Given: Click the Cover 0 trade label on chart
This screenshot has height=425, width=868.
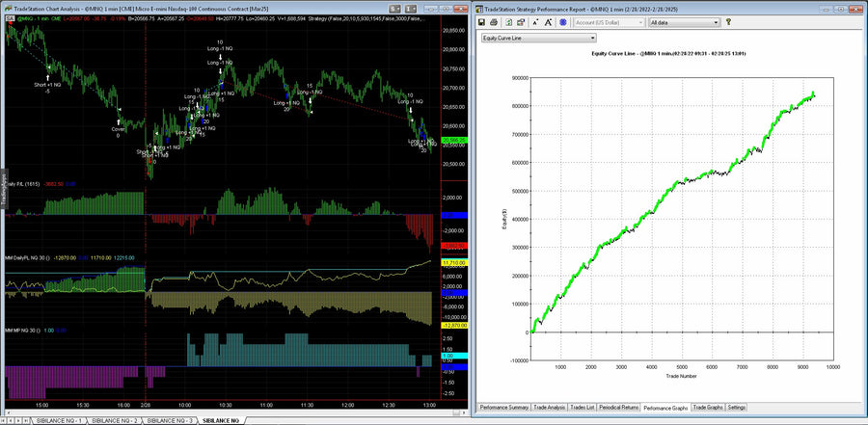Looking at the screenshot, I should pyautogui.click(x=118, y=132).
